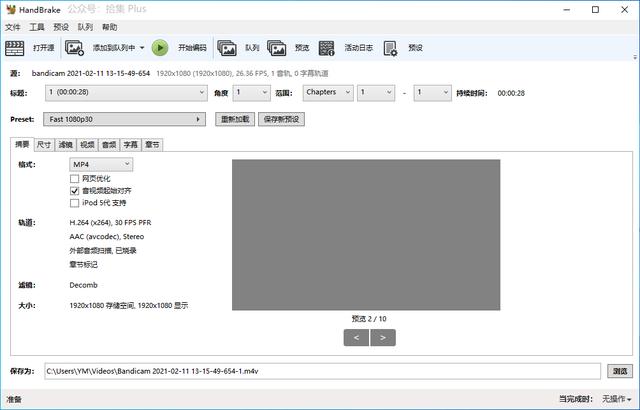Show the next preview image arrow
This screenshot has height=410, width=640.
pyautogui.click(x=383, y=338)
